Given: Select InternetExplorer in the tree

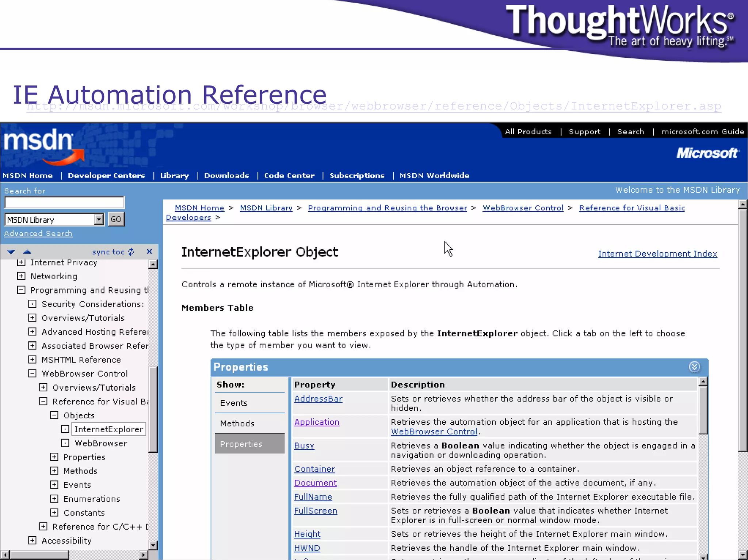Looking at the screenshot, I should click(109, 429).
